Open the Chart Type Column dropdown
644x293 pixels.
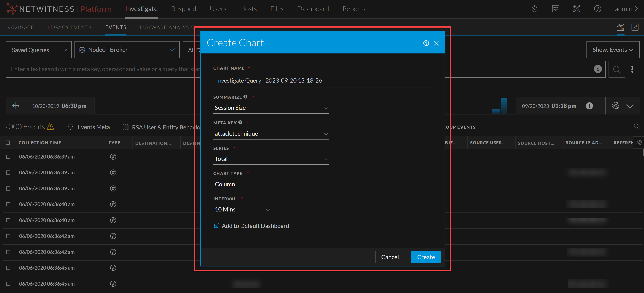point(271,184)
